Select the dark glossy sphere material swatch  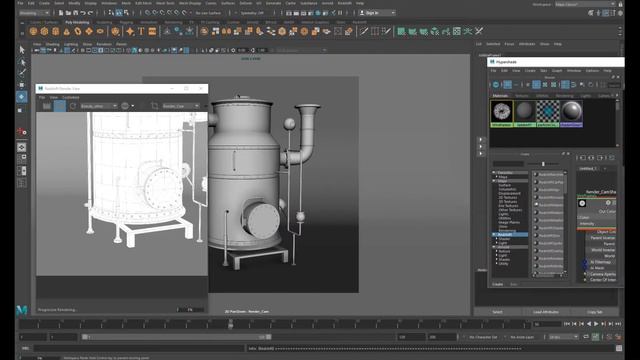point(571,113)
